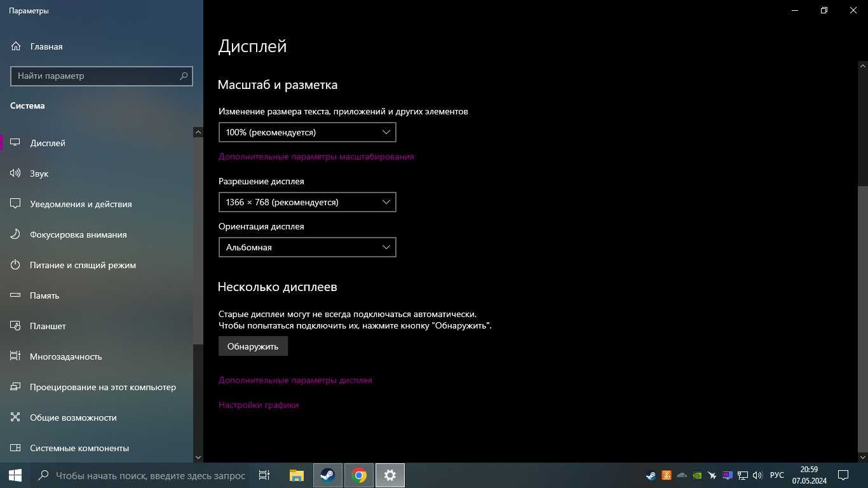Focus the Найти параметр search field
Viewport: 868px width, 488px height.
(x=102, y=76)
